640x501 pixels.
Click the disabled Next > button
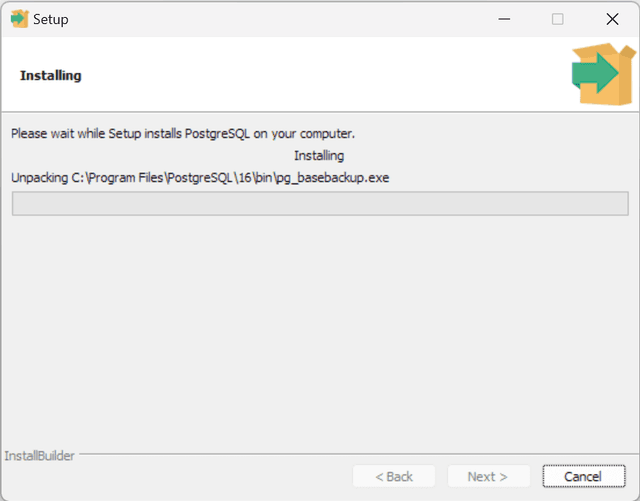coord(489,476)
